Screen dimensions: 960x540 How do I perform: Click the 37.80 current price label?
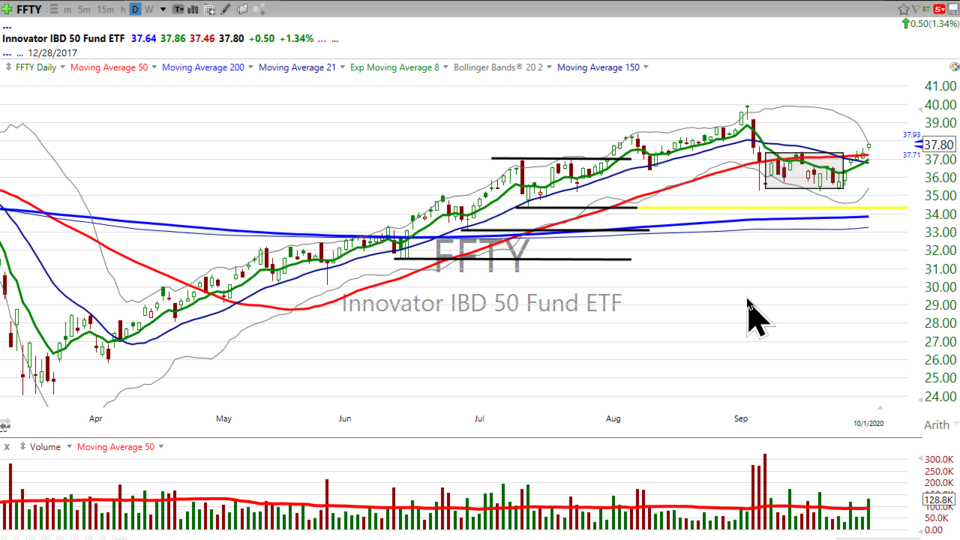click(939, 144)
